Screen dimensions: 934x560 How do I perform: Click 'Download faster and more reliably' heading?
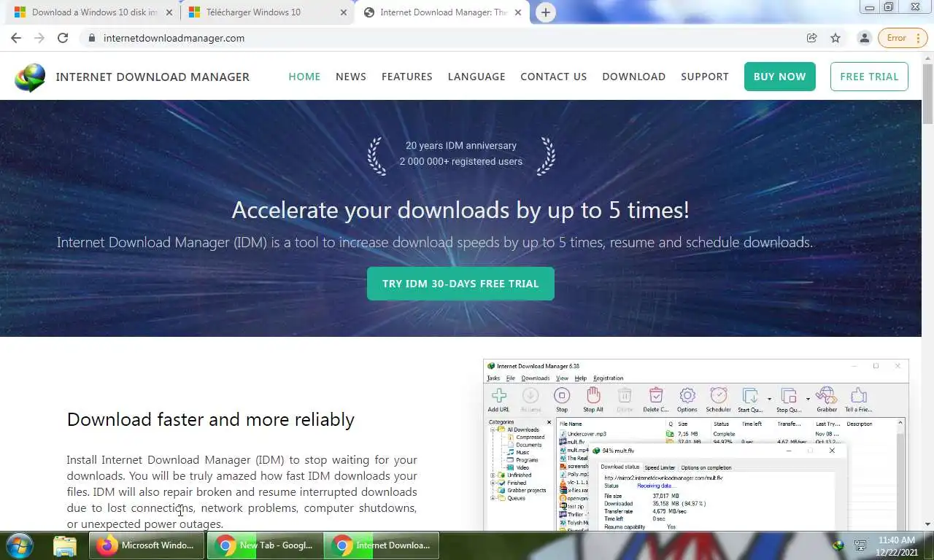pyautogui.click(x=211, y=419)
